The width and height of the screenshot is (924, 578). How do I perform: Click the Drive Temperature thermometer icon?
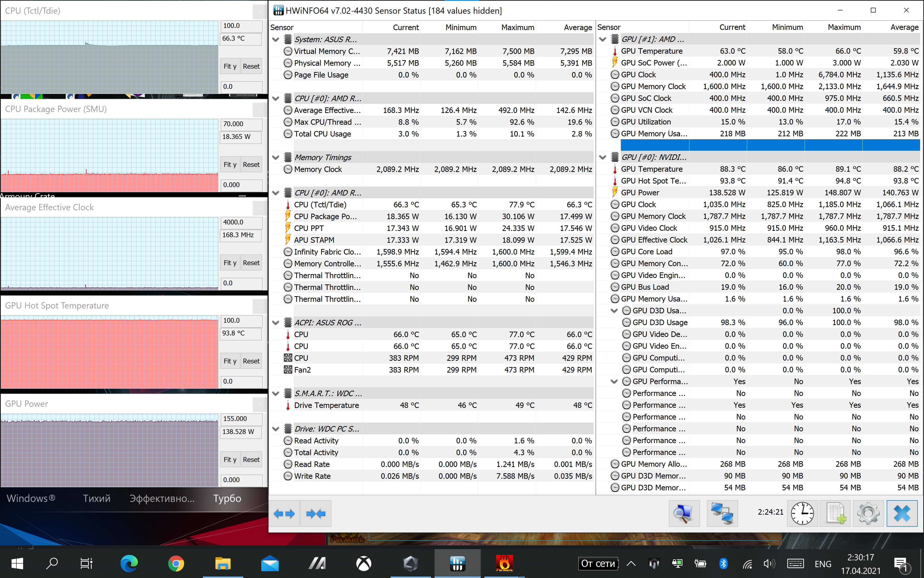(x=288, y=405)
